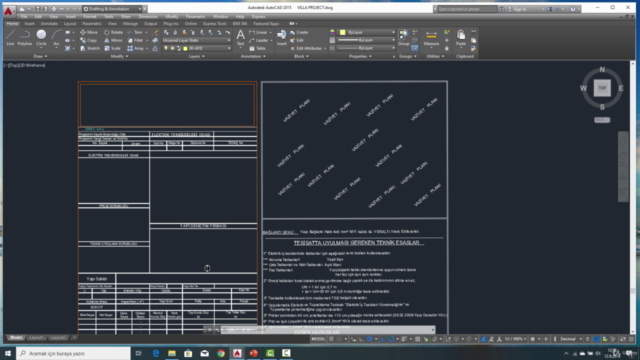Open the Express menu
The height and width of the screenshot is (360, 640).
[258, 17]
